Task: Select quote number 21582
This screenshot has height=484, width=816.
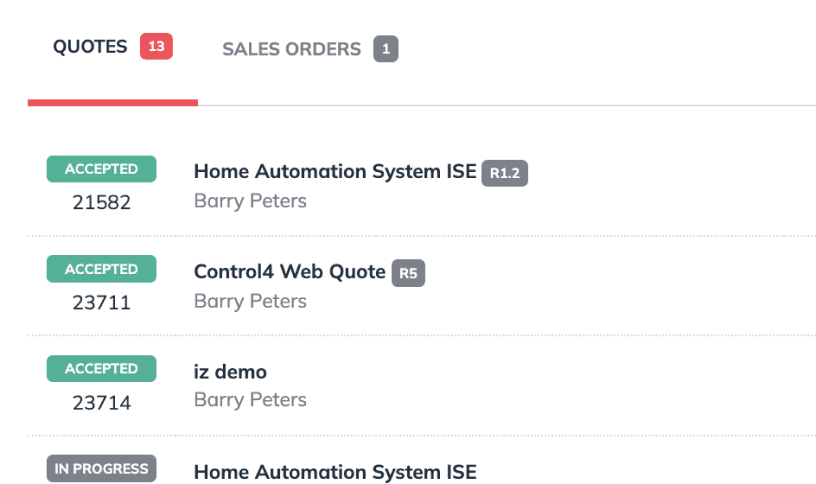Action: pyautogui.click(x=101, y=202)
